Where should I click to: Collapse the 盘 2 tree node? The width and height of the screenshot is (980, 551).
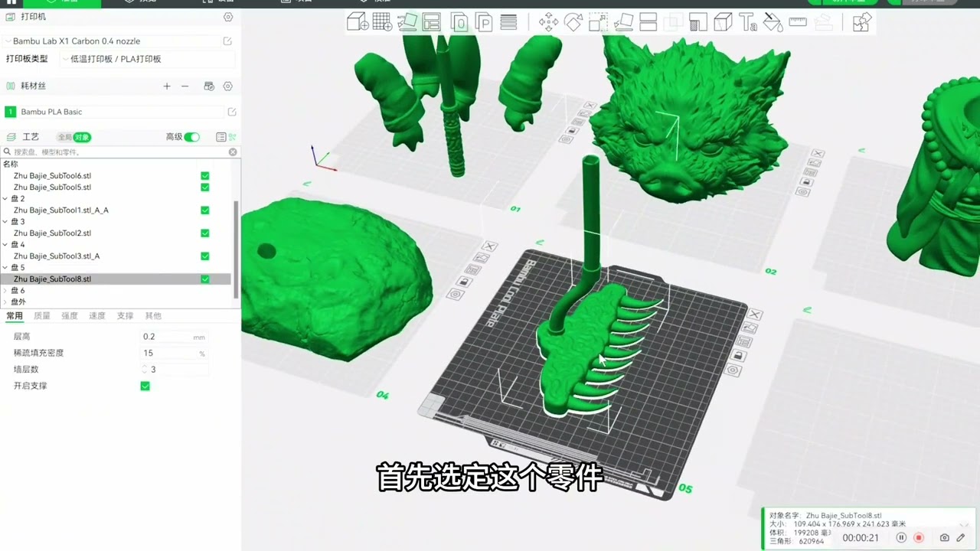5,199
